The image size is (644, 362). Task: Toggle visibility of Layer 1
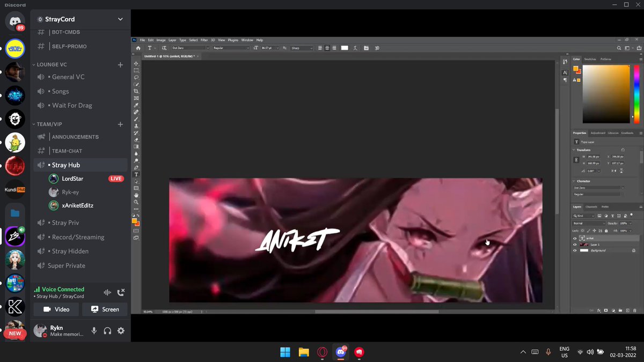coord(575,245)
